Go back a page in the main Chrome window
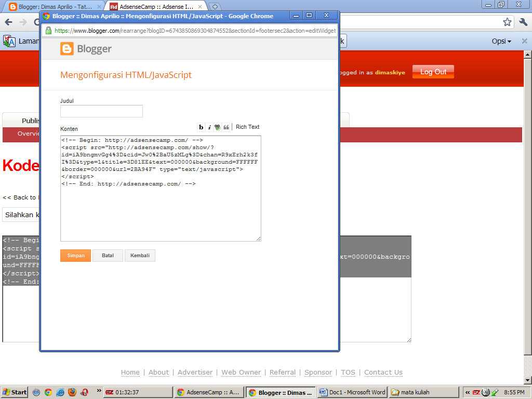The width and height of the screenshot is (532, 399). 8,22
